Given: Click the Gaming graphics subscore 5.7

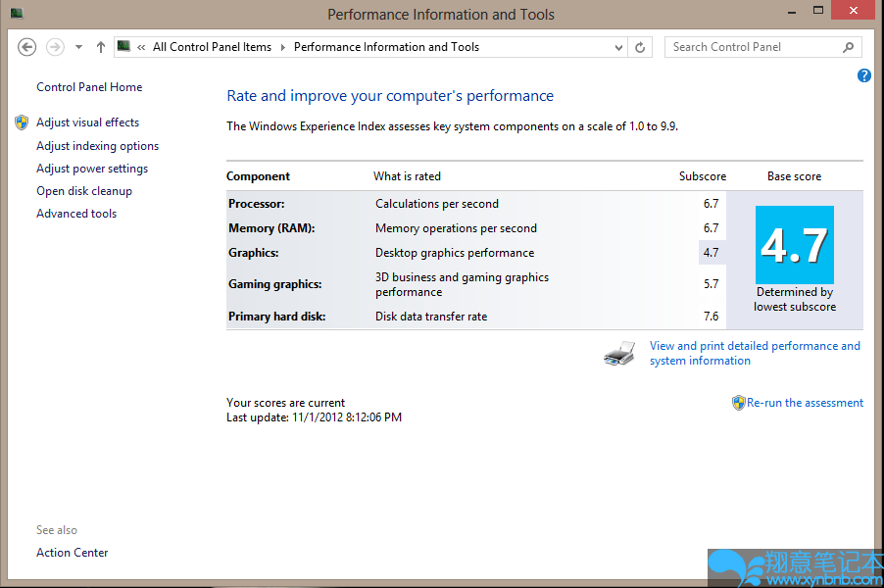Looking at the screenshot, I should point(711,284).
